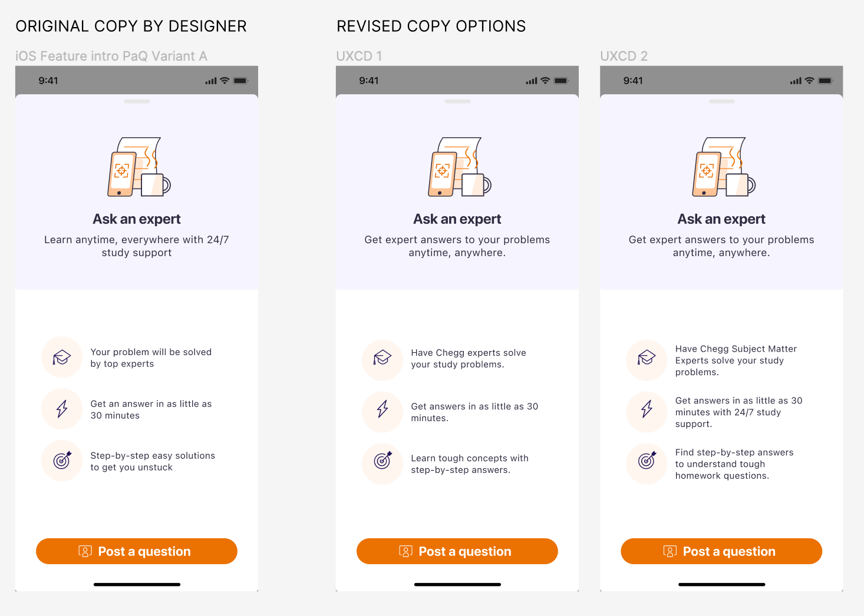Image resolution: width=864 pixels, height=616 pixels.
Task: Tap Post a question in Variant A
Action: (x=136, y=551)
